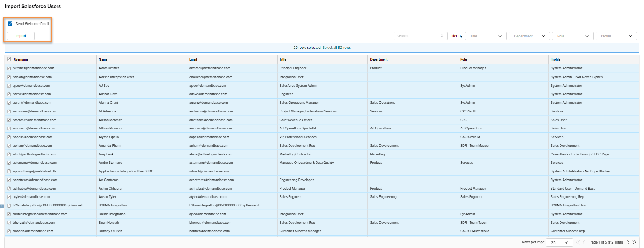The width and height of the screenshot is (644, 248).
Task: Select the name Amanda Pham
Action: click(x=109, y=146)
